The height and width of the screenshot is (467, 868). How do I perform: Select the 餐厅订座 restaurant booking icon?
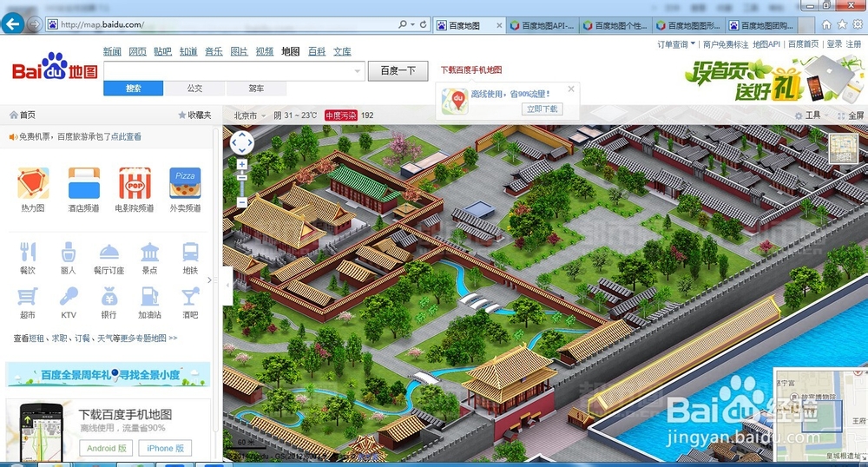click(x=109, y=252)
